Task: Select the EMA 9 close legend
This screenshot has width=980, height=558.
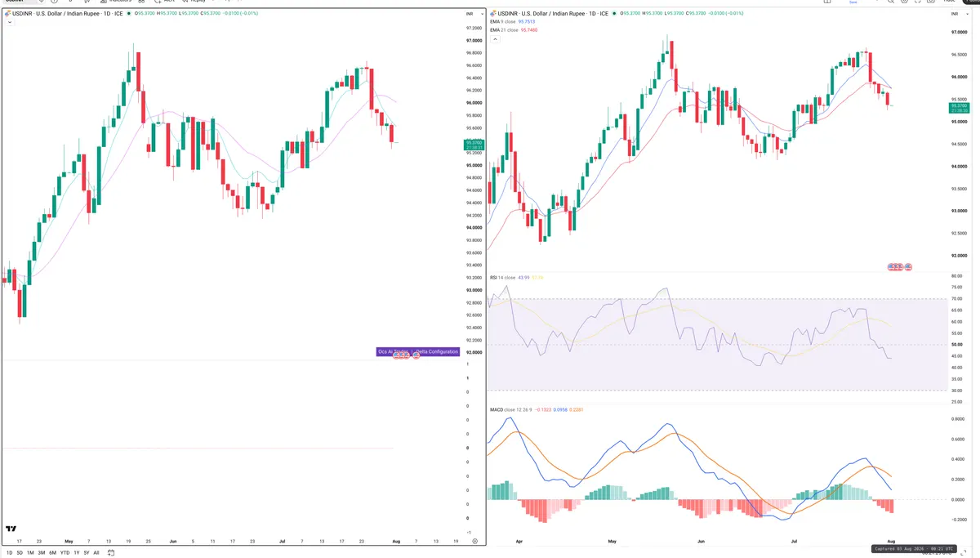Action: coord(502,21)
